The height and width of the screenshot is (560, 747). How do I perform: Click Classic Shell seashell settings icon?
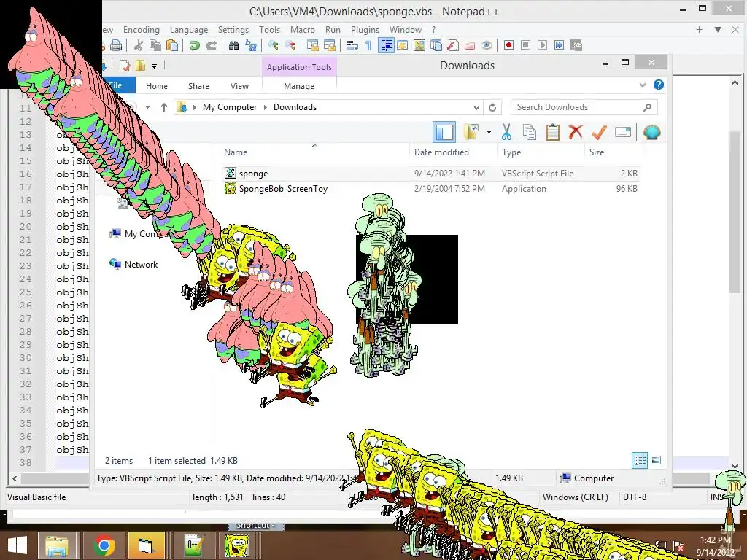coord(651,132)
